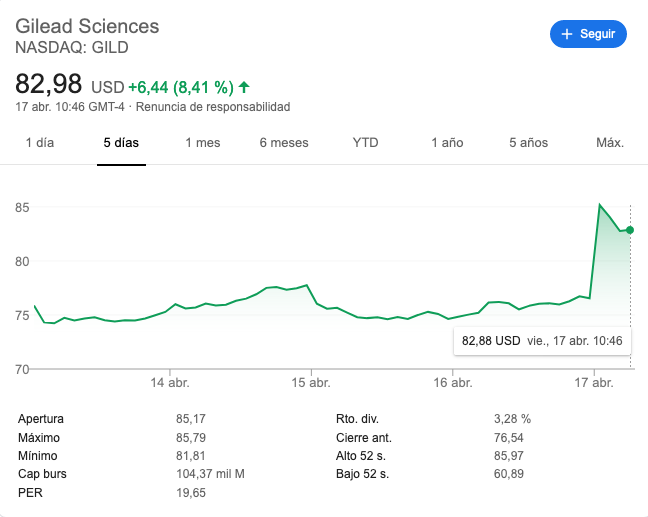Viewport: 648px width, 517px height.
Task: Click the green up arrow beside percentage
Action: point(244,87)
